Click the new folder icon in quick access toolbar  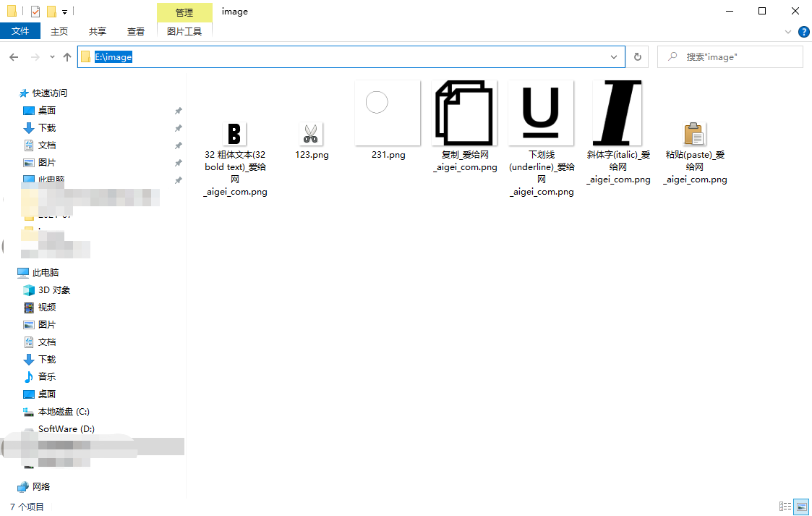[51, 11]
